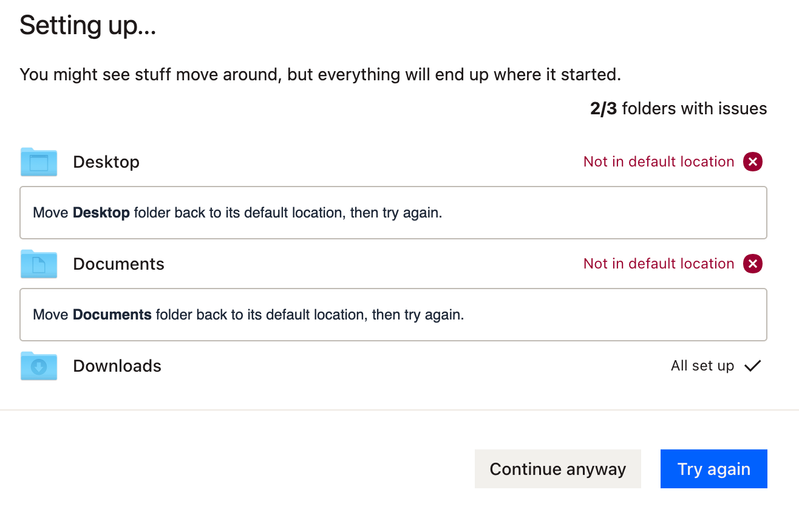Screen dimensions: 799x520
Task: Select the Documents folder name label
Action: (x=118, y=264)
